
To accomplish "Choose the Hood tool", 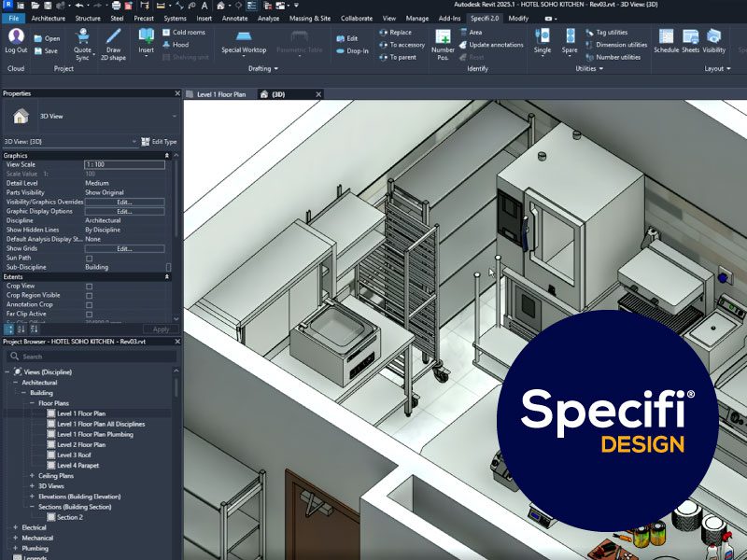I will 176,45.
